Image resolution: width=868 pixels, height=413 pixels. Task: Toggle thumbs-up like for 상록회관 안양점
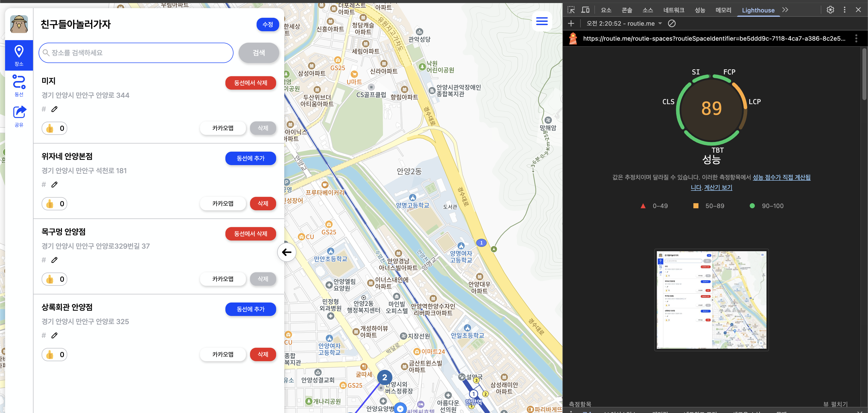(55, 354)
